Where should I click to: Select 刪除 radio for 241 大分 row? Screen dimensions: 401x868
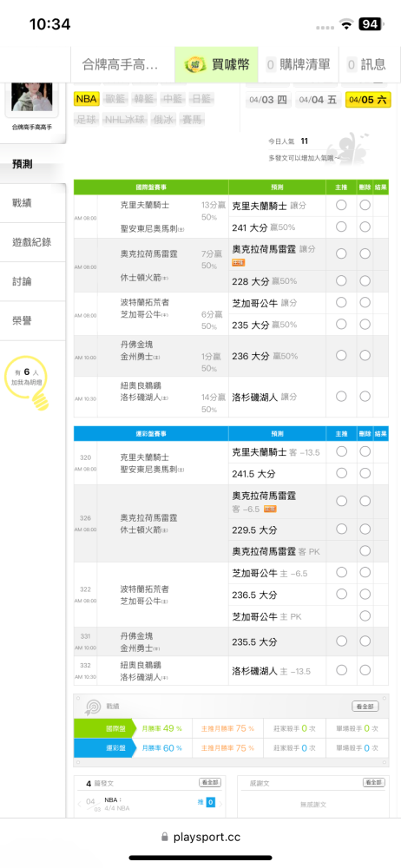365,227
